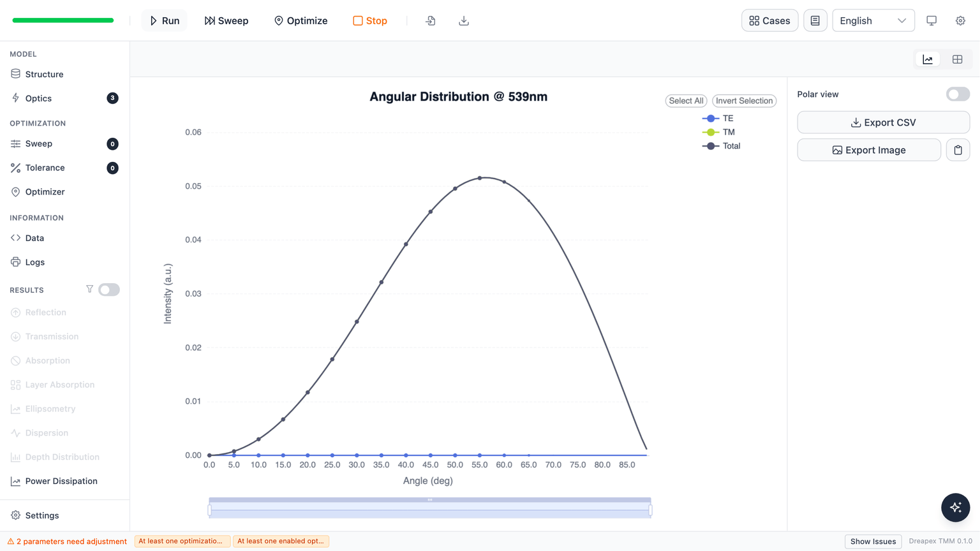Enable the Polar view switch
Viewport: 980px width, 551px height.
[958, 94]
